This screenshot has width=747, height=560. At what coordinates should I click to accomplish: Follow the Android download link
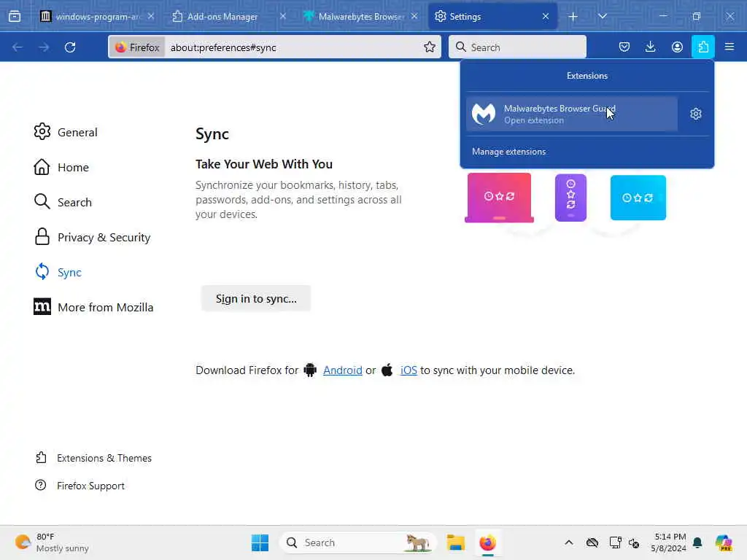343,370
